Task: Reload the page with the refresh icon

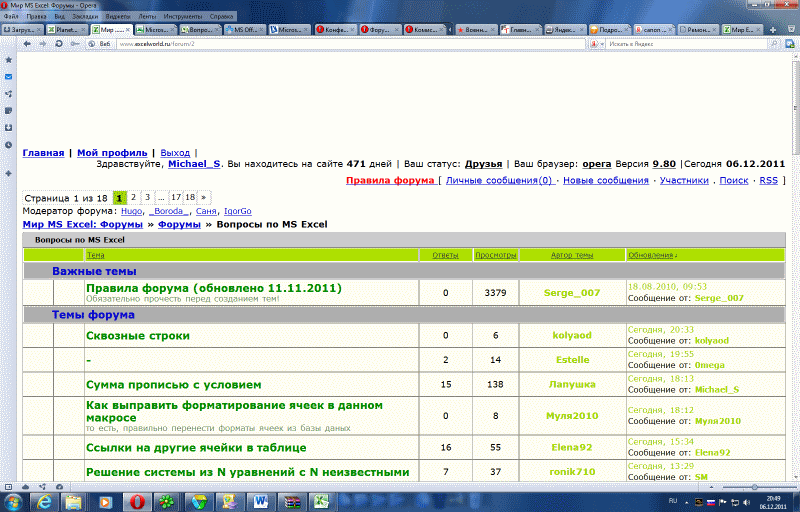Action: (59, 44)
